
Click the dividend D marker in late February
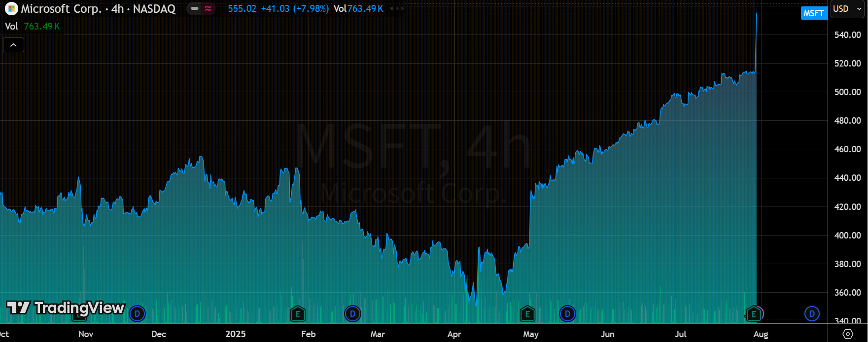tap(352, 313)
